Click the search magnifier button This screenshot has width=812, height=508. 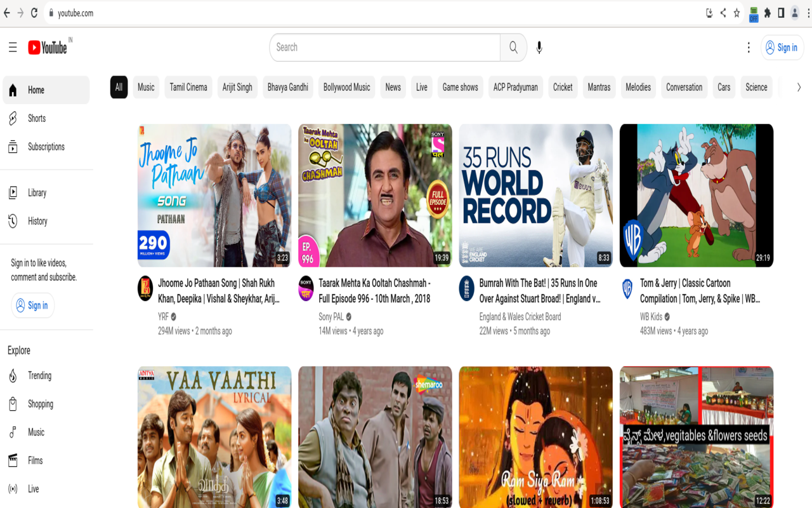[x=513, y=48]
